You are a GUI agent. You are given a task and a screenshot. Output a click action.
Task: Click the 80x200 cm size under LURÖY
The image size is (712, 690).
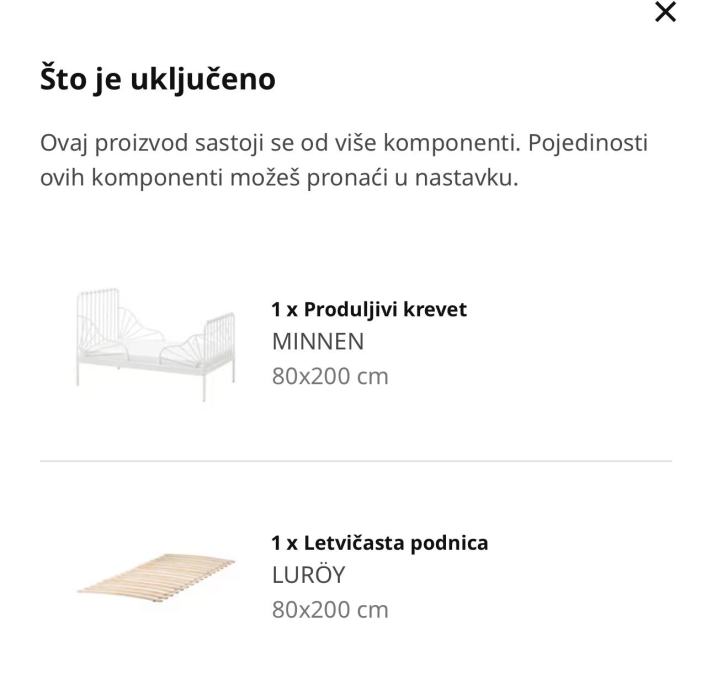330,609
